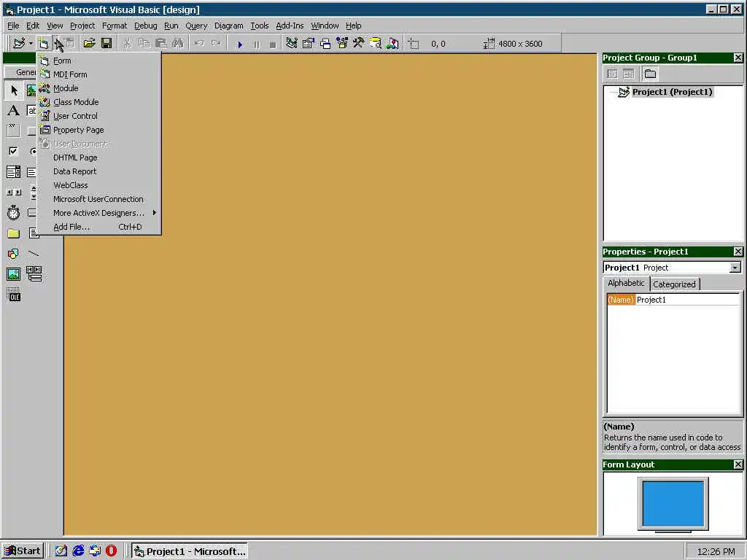Open the Form Layout Window icon
The width and height of the screenshot is (747, 560).
[325, 43]
